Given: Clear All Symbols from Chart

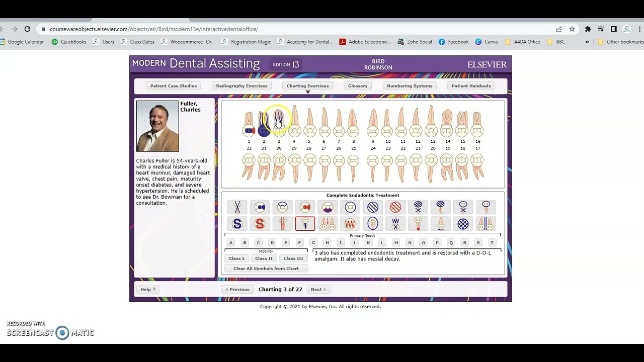Looking at the screenshot, I should (266, 268).
